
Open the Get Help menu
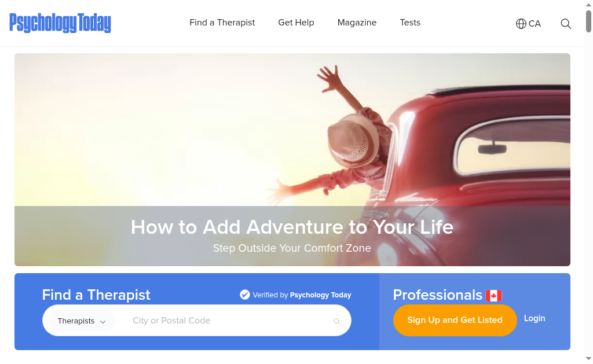(x=296, y=23)
